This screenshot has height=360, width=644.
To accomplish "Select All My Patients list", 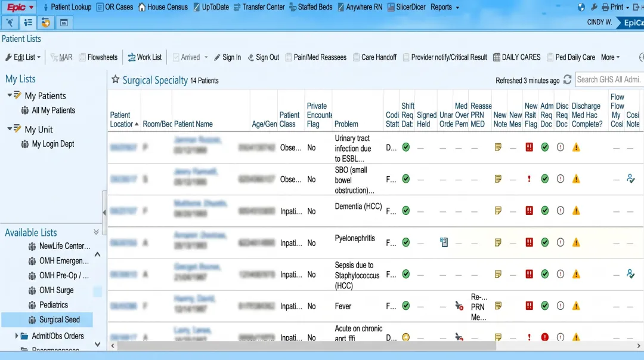I will (x=48, y=110).
